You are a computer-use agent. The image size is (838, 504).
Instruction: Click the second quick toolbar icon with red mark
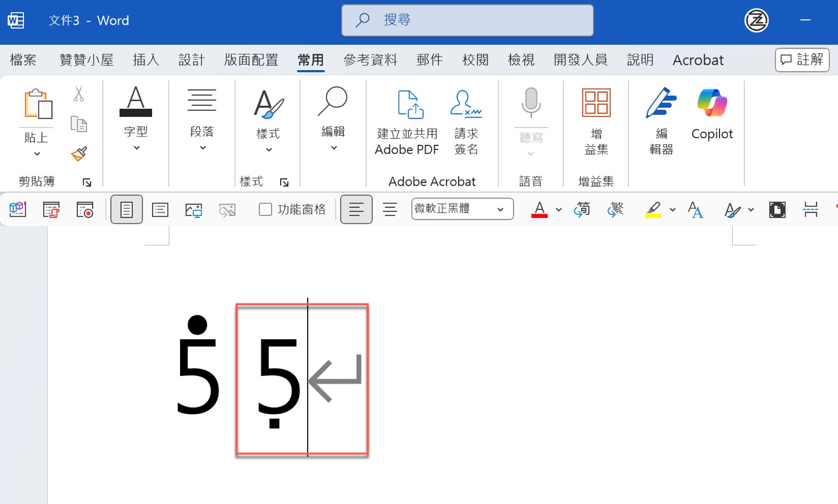(x=51, y=210)
